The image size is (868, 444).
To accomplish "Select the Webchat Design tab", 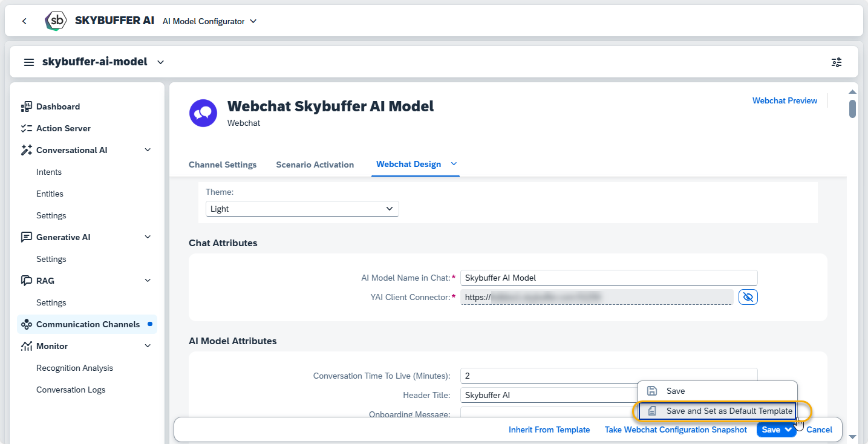I will 408,164.
